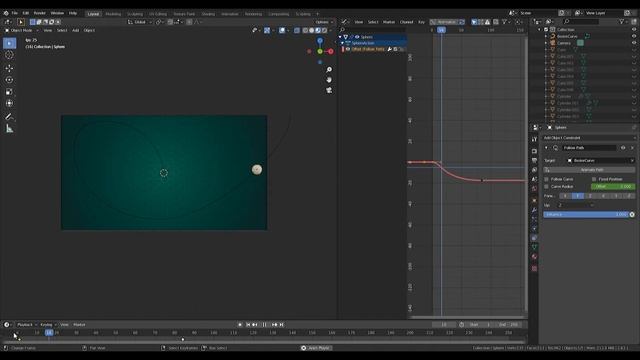The image size is (640, 360).
Task: Remove the Follow Path constraint with X
Action: coord(632,148)
